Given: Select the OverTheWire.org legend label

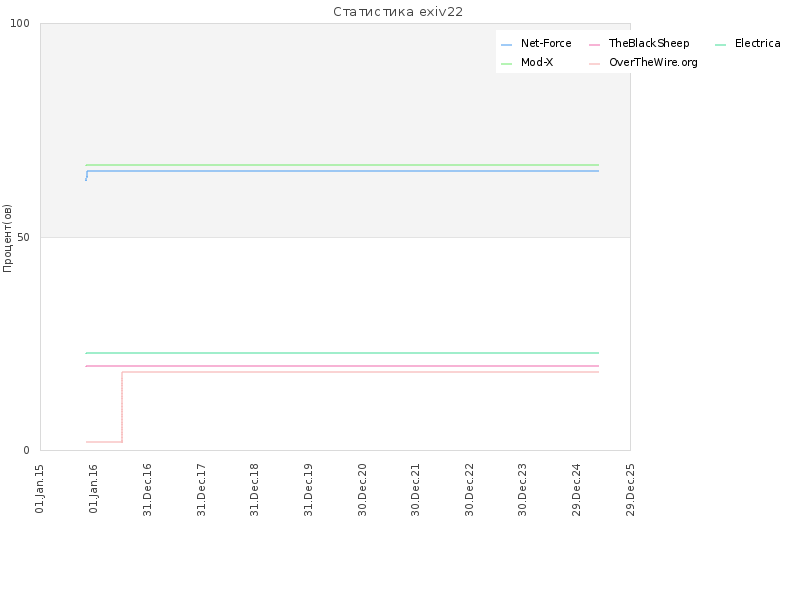Looking at the screenshot, I should (x=653, y=62).
